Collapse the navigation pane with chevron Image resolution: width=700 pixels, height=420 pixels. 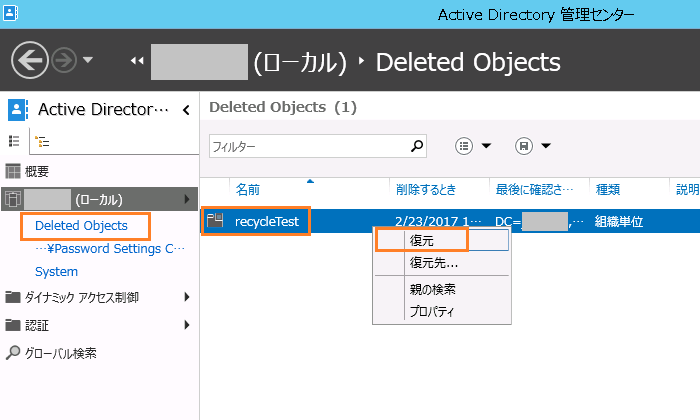pos(186,109)
